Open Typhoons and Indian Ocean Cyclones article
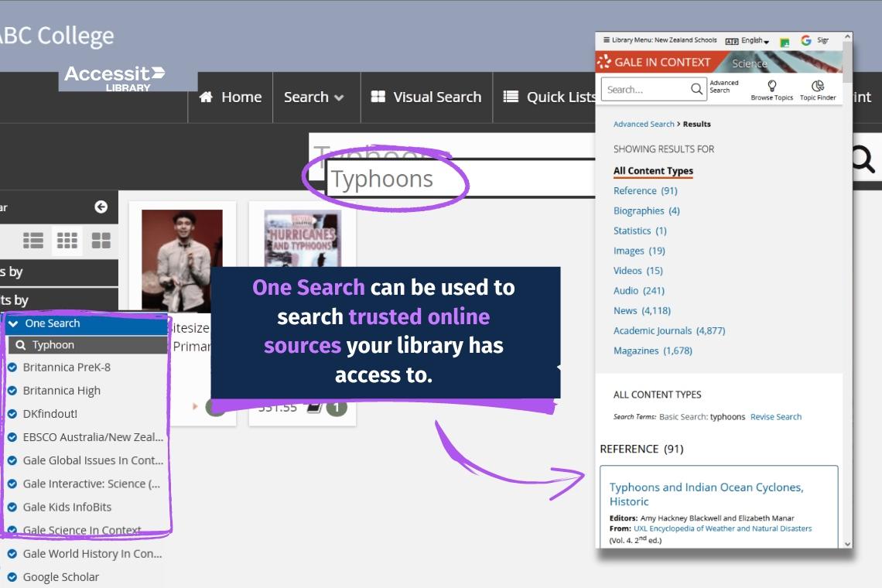 (706, 494)
